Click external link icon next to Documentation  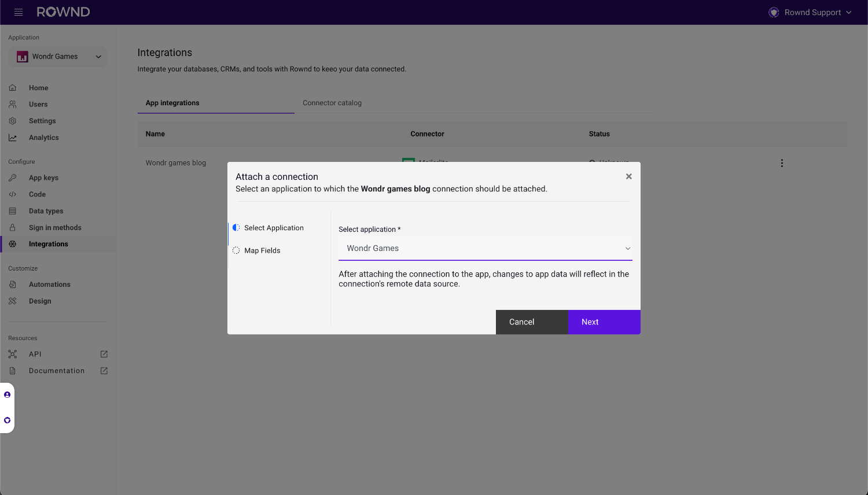coord(104,371)
